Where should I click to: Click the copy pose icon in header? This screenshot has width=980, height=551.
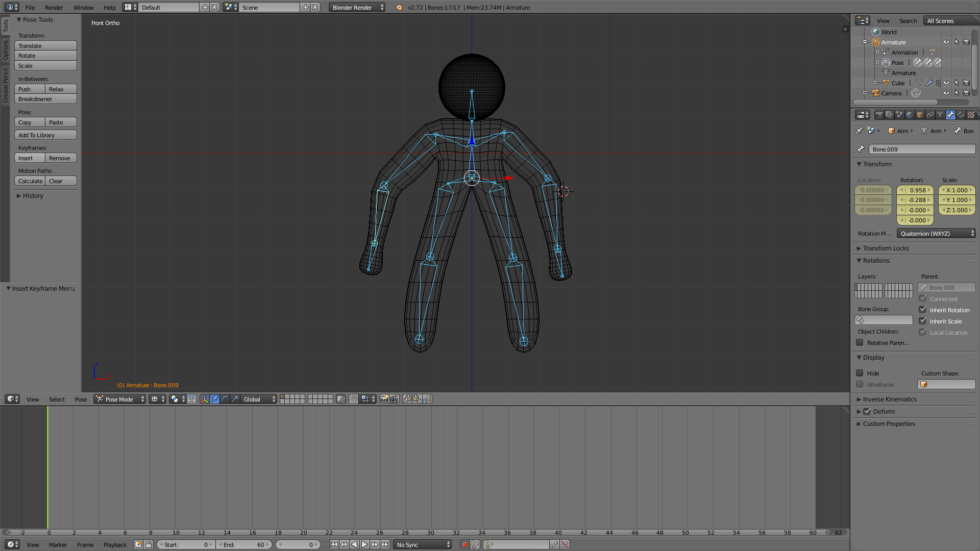(407, 399)
